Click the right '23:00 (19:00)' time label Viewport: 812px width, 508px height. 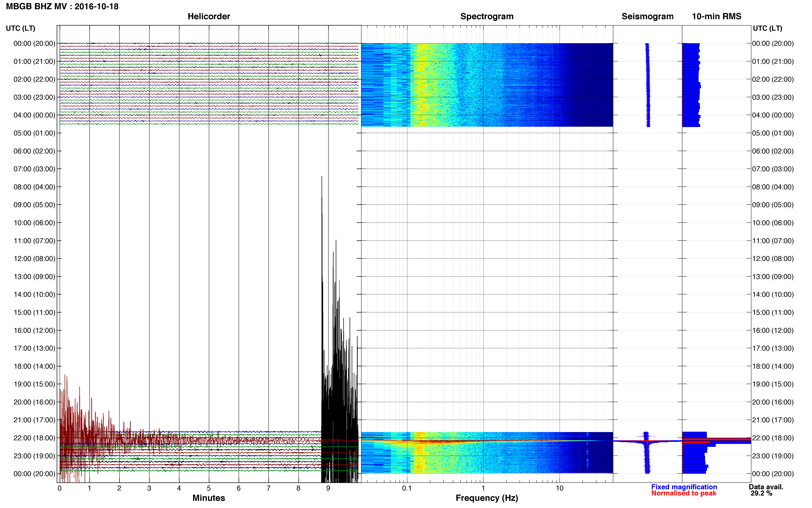pos(773,456)
